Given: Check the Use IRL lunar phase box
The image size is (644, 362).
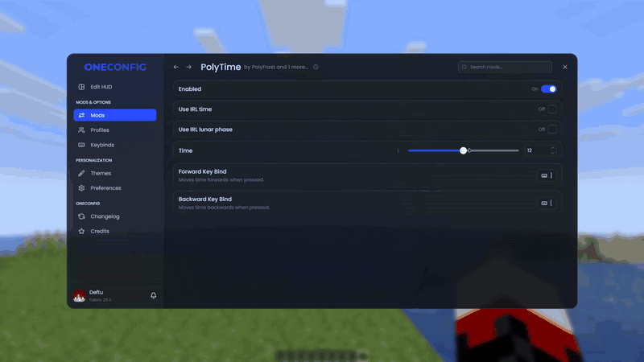Looking at the screenshot, I should coord(552,130).
